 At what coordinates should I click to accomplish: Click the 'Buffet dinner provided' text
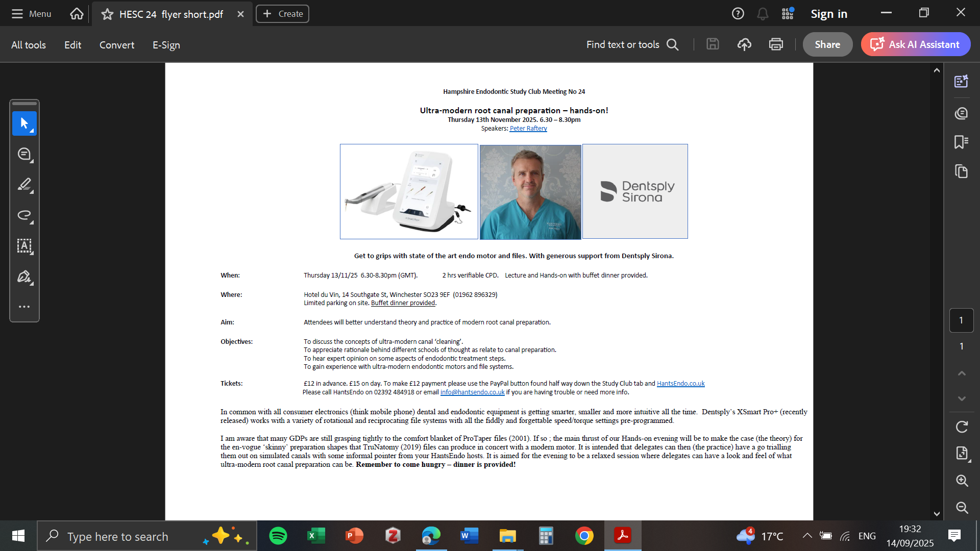[x=403, y=303]
